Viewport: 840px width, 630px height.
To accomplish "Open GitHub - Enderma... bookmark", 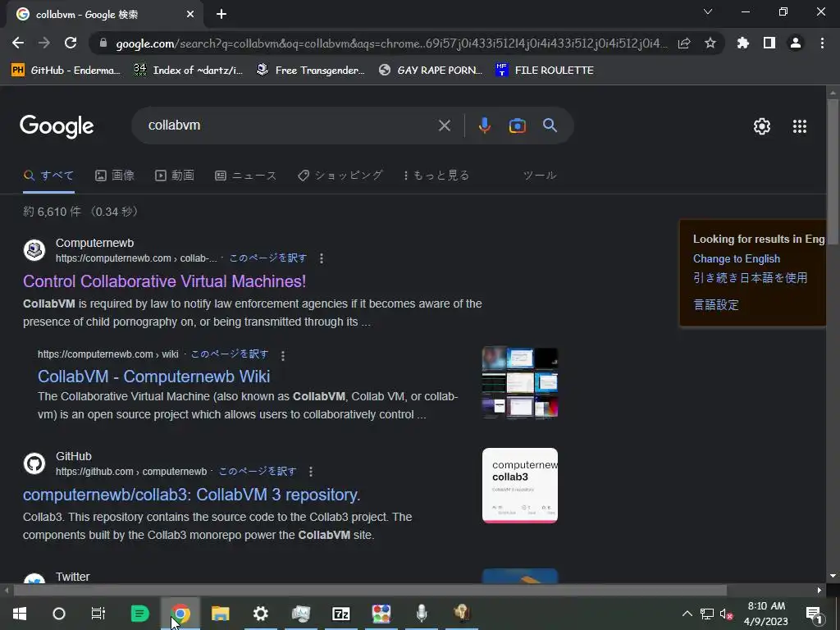I will (x=66, y=71).
